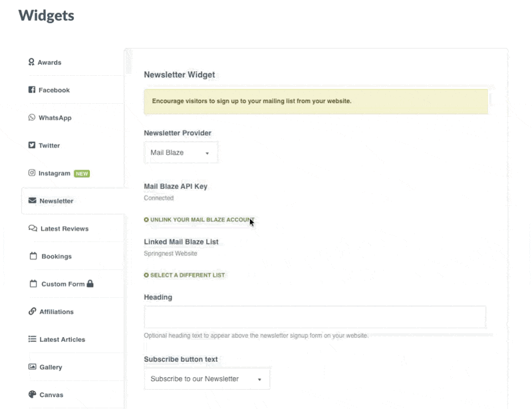Viewport: 532px width, 409px height.
Task: Click the WhatsApp speech bubble icon
Action: pos(31,118)
